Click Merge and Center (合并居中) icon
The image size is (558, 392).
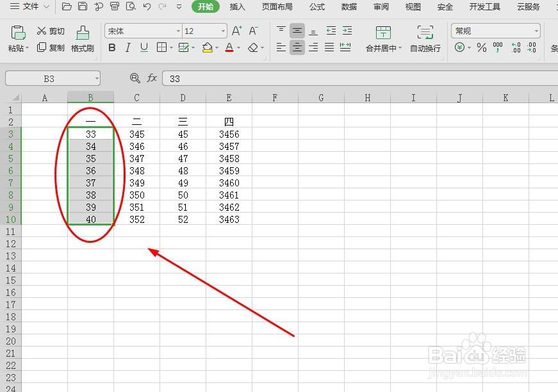[383, 33]
